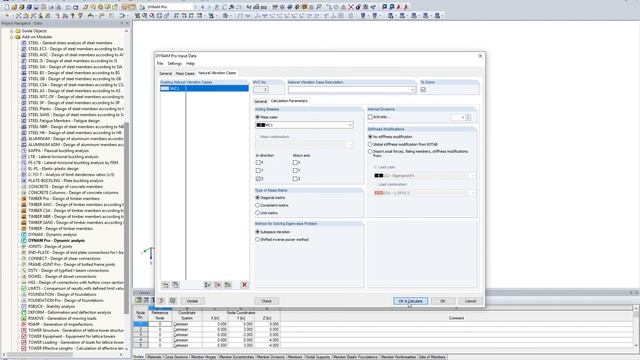Check About axis Z checkbox
Image resolution: width=640 pixels, height=360 pixels.
pyautogui.click(x=295, y=179)
